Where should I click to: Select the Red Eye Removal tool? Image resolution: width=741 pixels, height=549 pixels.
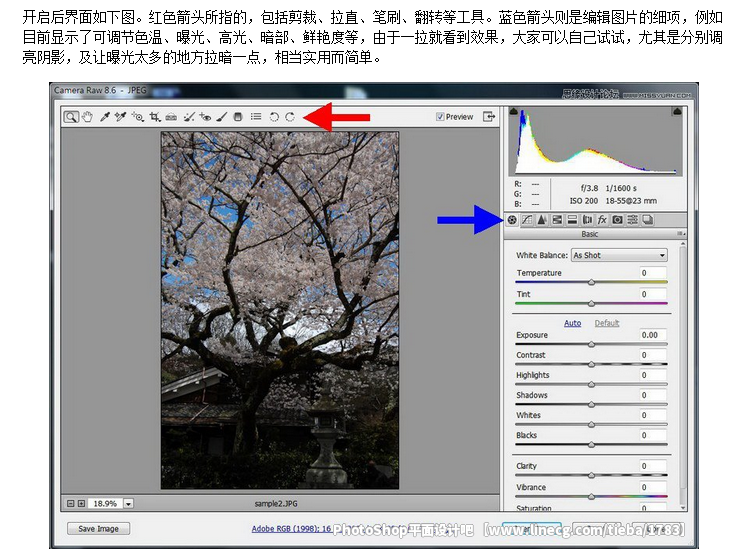(x=205, y=117)
